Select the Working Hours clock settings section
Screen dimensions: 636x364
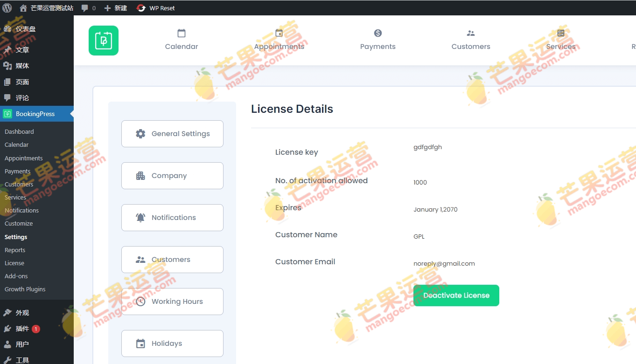coord(172,301)
